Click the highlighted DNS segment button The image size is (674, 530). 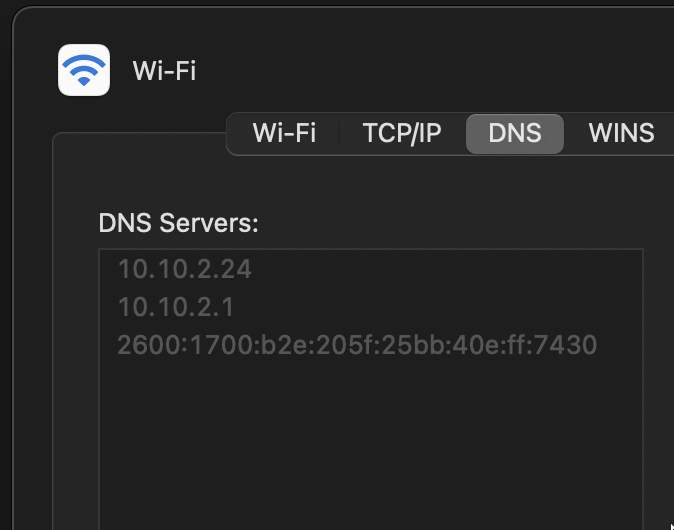click(515, 134)
